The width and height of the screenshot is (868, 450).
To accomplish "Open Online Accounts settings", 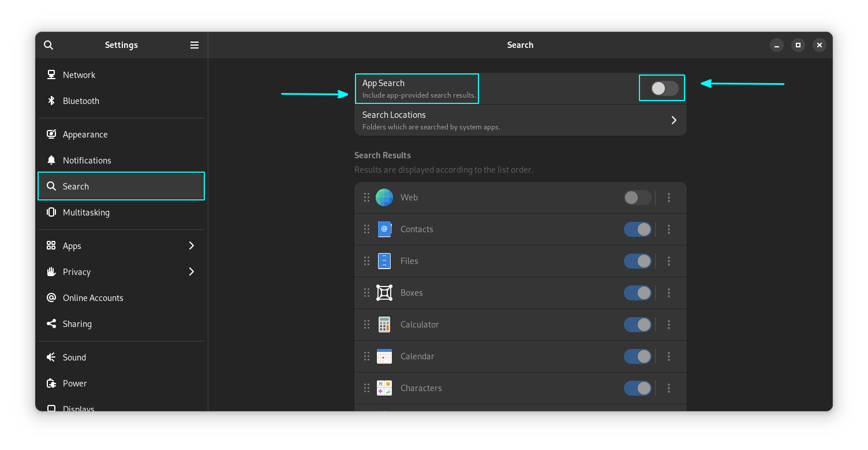I will 93,298.
